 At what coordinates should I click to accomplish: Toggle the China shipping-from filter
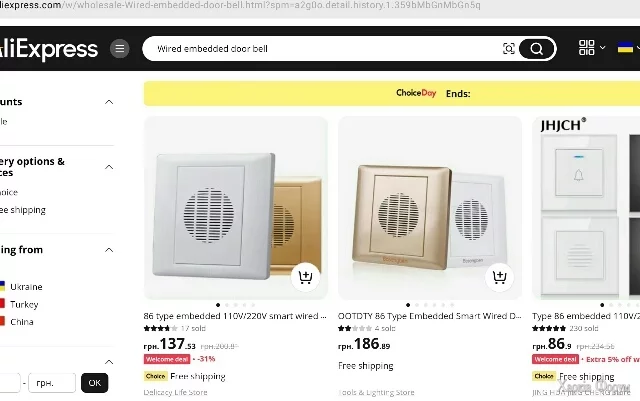point(6,322)
